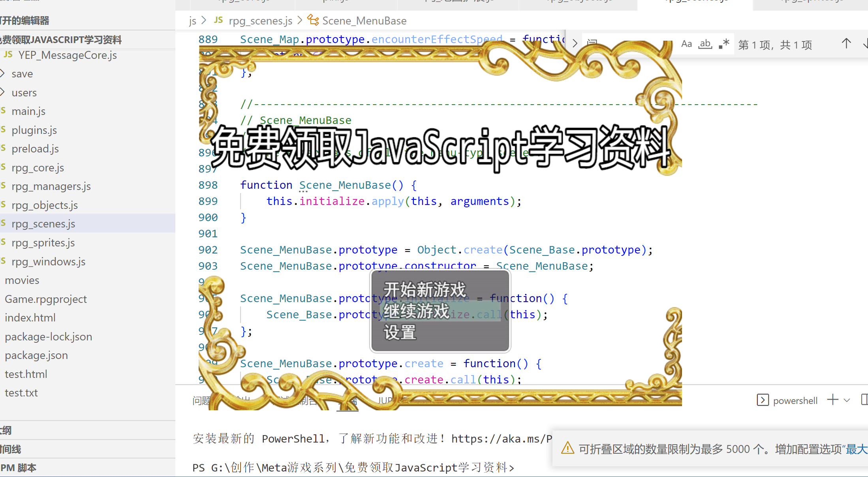Open package-lock.json in the explorer

pyautogui.click(x=48, y=336)
